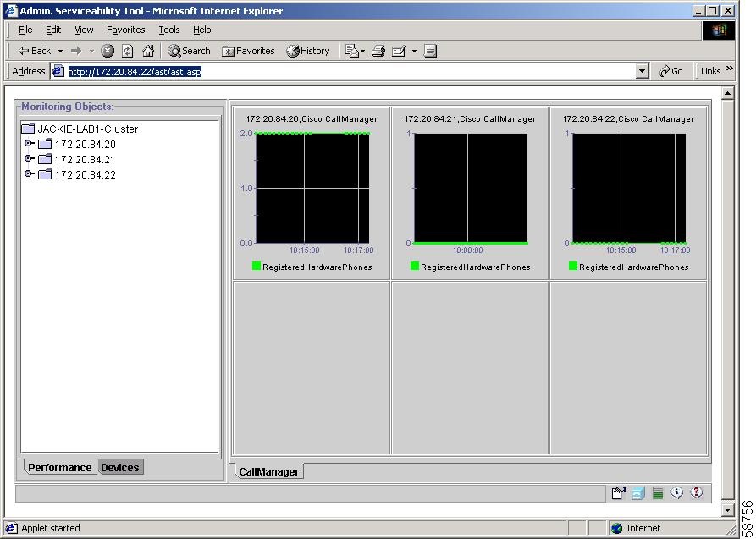Image resolution: width=756 pixels, height=539 pixels.
Task: Go to the browser Home page
Action: pyautogui.click(x=148, y=51)
